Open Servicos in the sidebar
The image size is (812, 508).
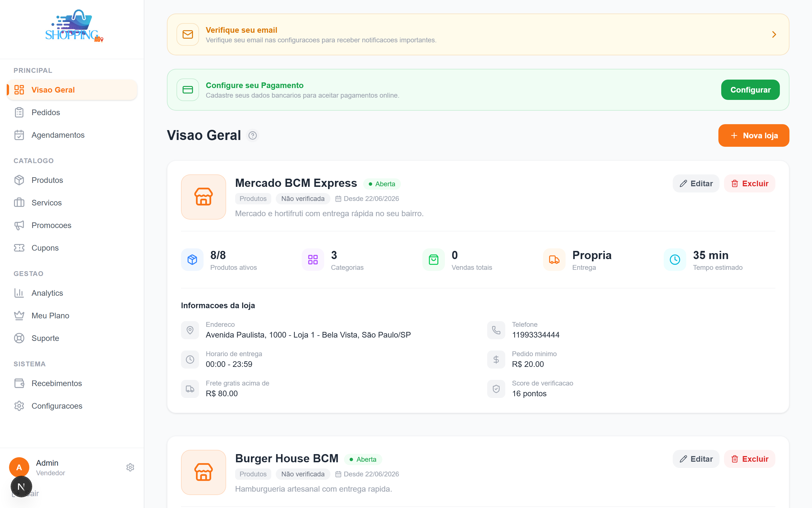[72, 203]
